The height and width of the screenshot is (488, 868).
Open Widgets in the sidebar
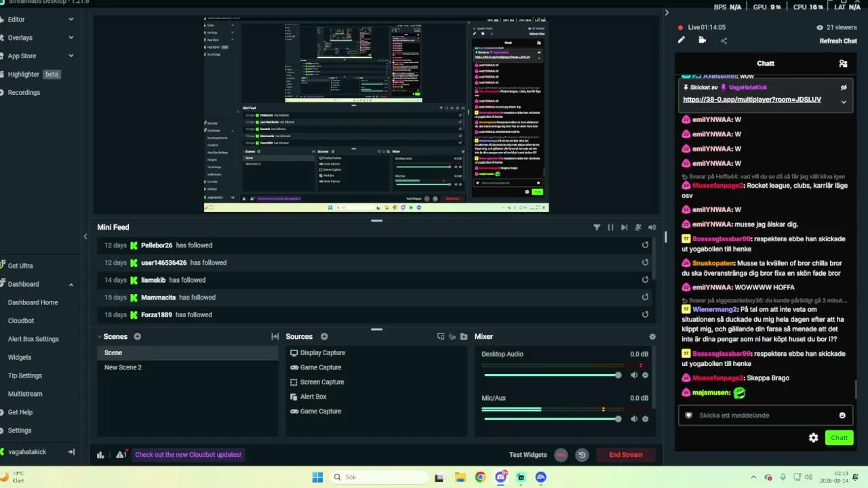[20, 358]
